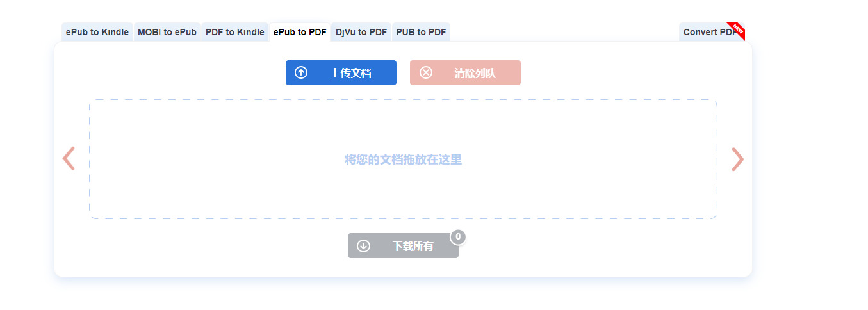Open the Convert PDF tab
The height and width of the screenshot is (310, 868).
point(708,32)
